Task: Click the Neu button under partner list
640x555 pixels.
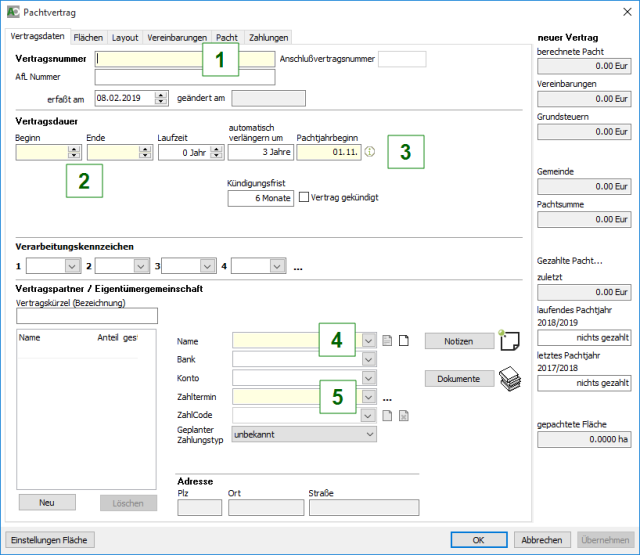Action: (46, 504)
